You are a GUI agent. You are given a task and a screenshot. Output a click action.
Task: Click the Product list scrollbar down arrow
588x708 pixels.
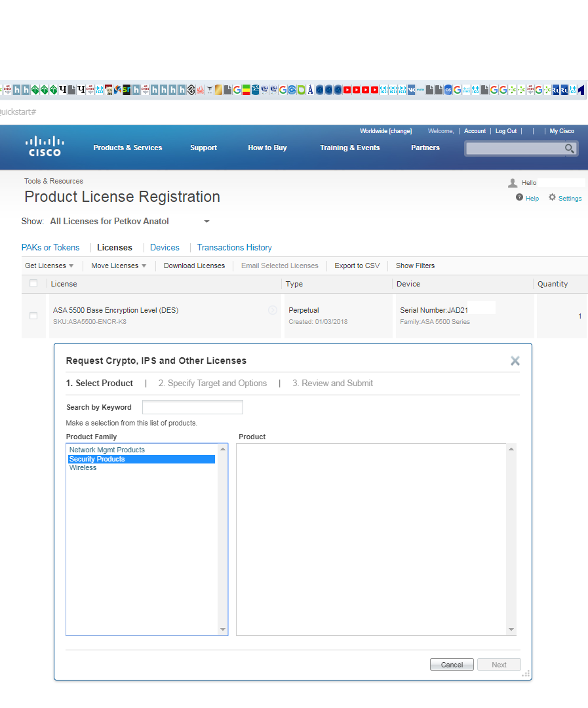pyautogui.click(x=511, y=629)
